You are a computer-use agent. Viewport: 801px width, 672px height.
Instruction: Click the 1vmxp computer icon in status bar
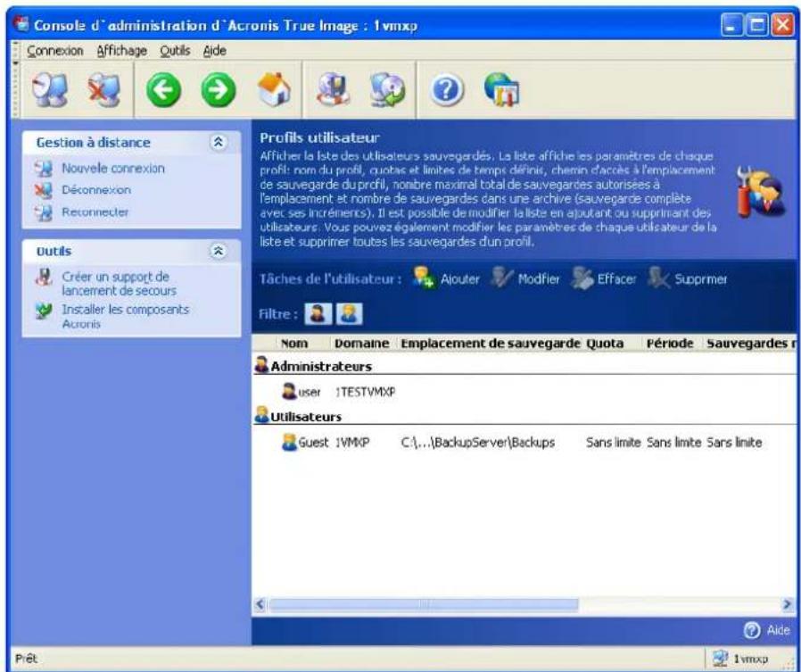coord(721,659)
